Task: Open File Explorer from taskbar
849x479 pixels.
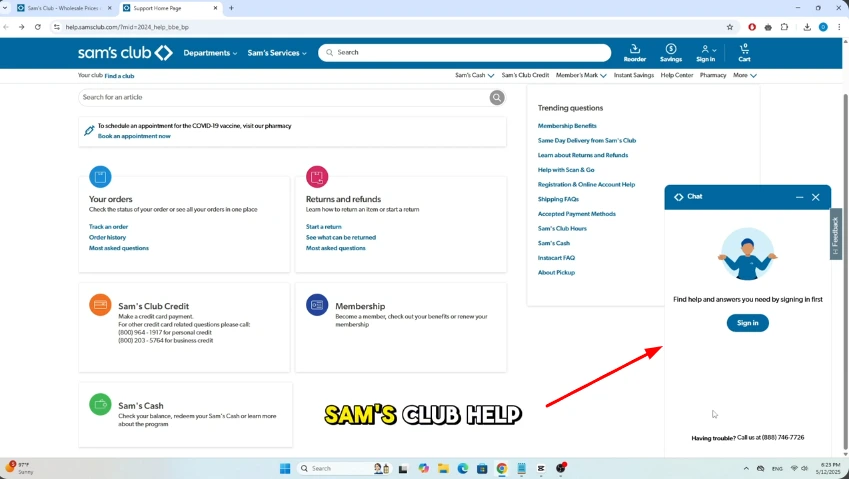Action: click(443, 468)
